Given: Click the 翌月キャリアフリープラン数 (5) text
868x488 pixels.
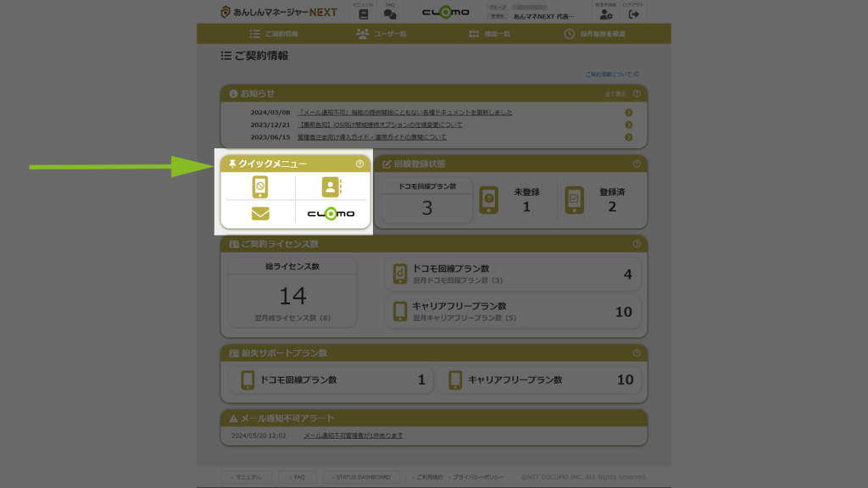Looking at the screenshot, I should tap(465, 319).
